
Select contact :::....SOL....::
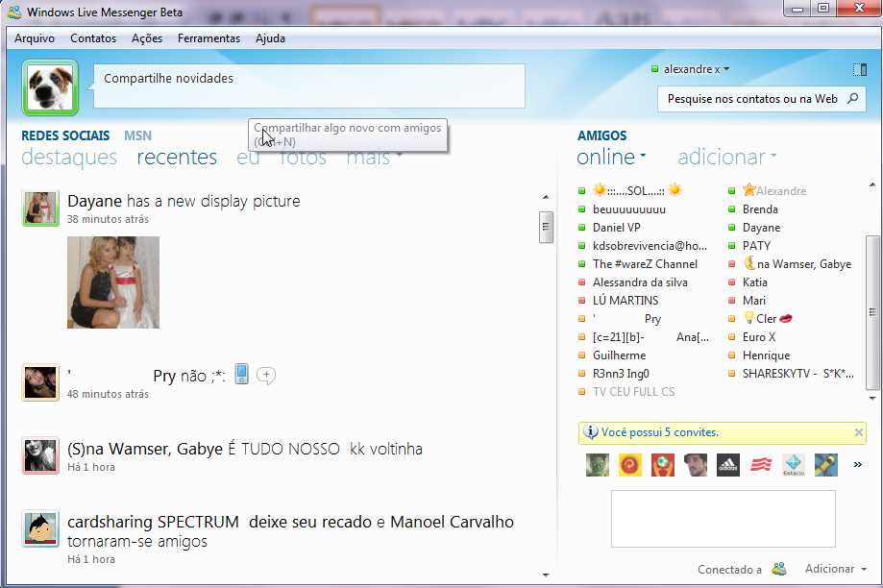click(636, 191)
